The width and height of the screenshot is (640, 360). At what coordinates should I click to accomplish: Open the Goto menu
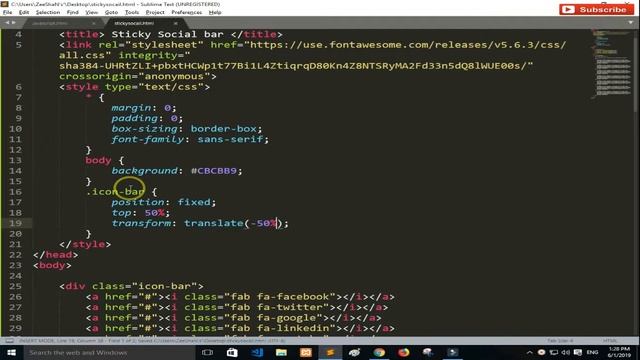click(x=111, y=12)
